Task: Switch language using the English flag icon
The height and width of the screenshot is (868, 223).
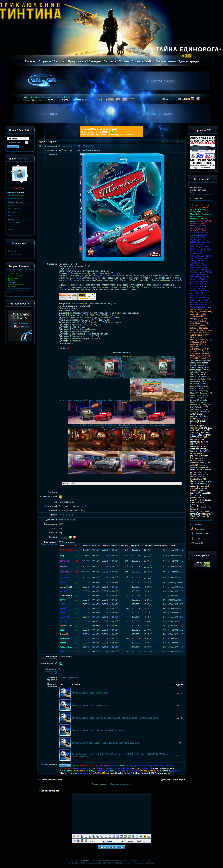Action: (198, 98)
